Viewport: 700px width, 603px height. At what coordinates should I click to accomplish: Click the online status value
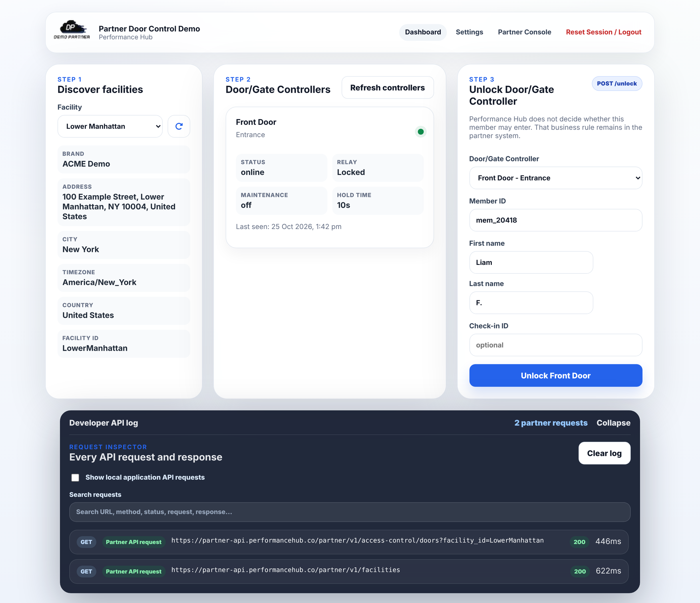[253, 172]
